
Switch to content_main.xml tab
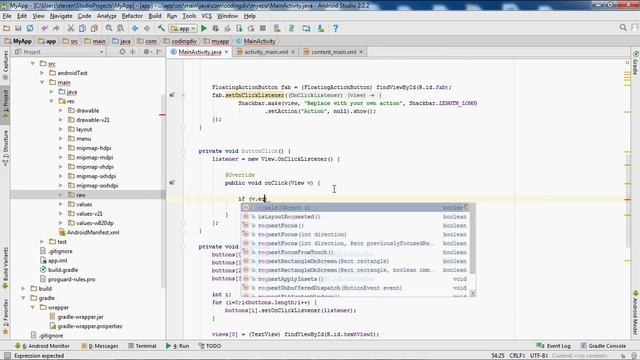tap(333, 52)
